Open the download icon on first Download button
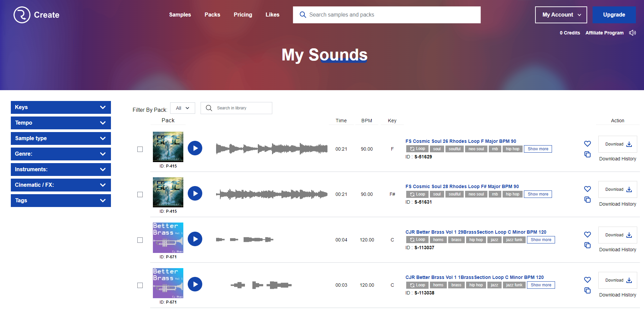 pyautogui.click(x=629, y=144)
